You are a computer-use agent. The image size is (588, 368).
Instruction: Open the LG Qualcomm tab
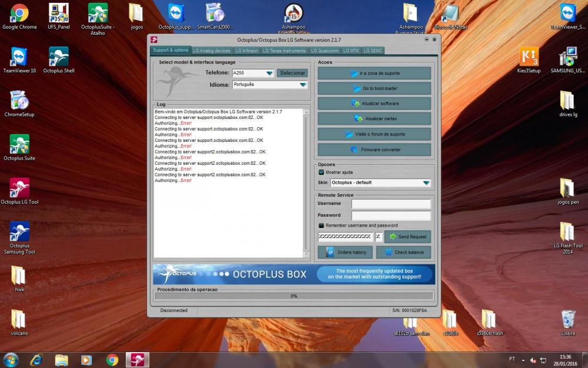point(325,51)
